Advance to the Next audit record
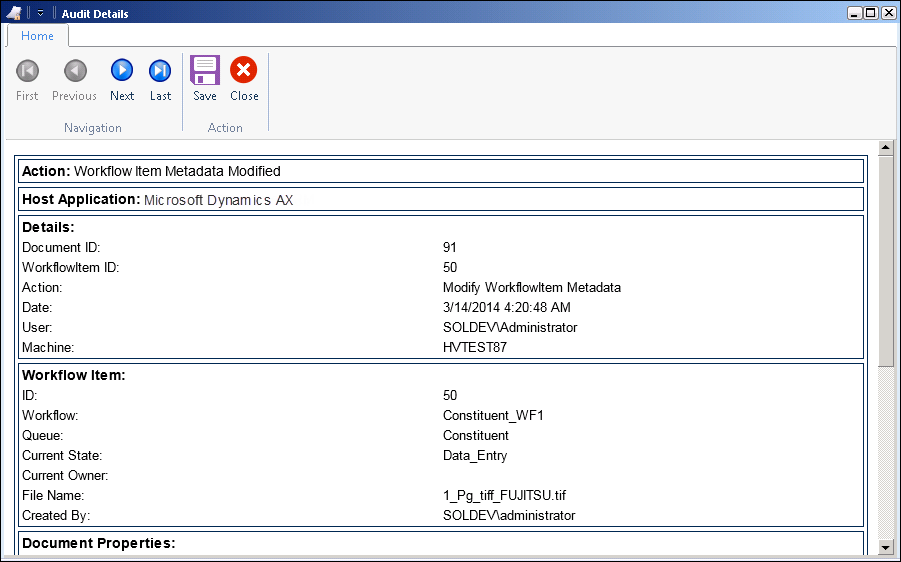Viewport: 901px width, 562px height. (x=122, y=80)
